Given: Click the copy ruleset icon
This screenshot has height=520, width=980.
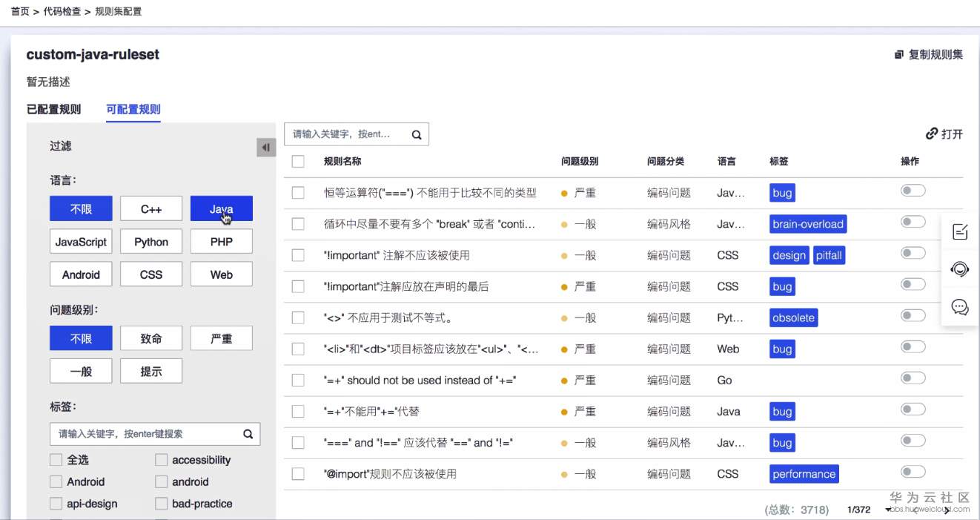Looking at the screenshot, I should tap(899, 55).
